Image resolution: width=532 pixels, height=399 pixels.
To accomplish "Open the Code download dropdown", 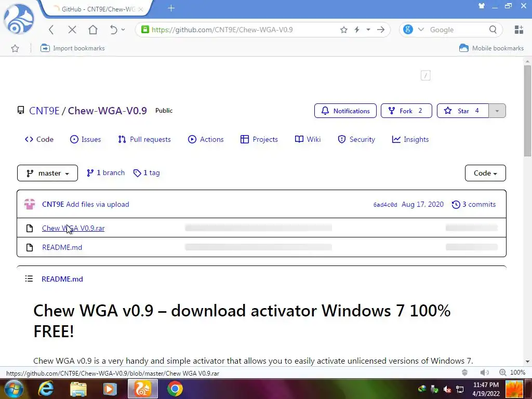I will 485,173.
